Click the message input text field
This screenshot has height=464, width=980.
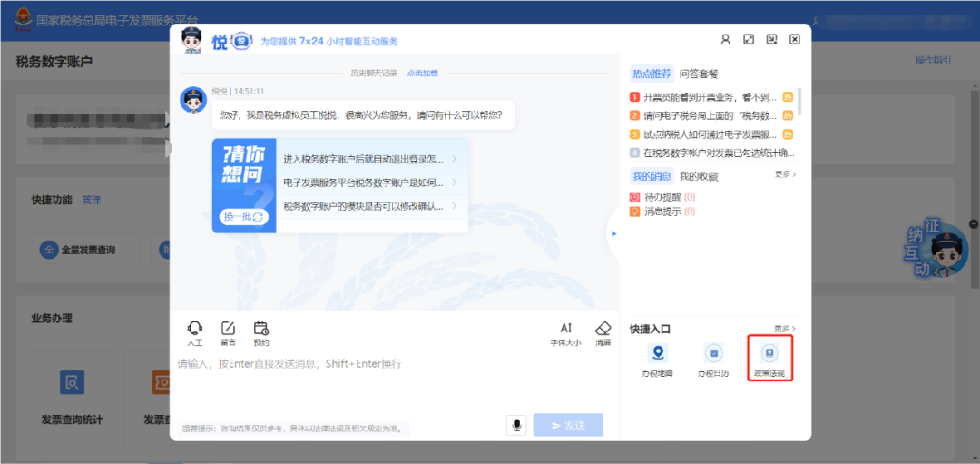click(390, 381)
